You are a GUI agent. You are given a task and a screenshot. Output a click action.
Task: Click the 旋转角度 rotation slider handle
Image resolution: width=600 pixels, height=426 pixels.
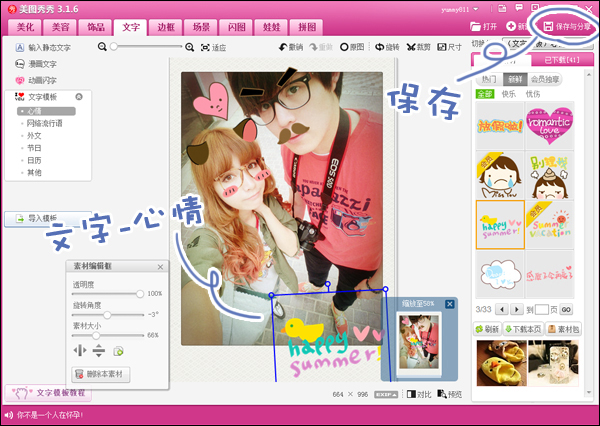coord(107,315)
